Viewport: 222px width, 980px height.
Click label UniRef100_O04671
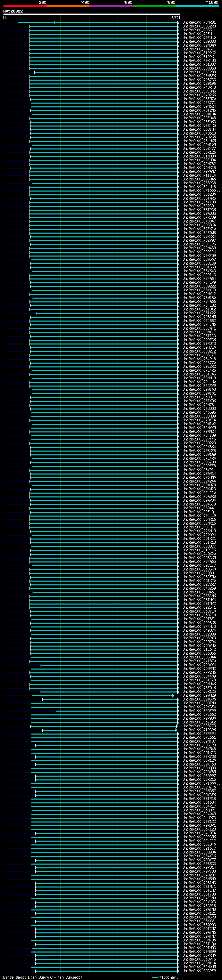tap(199, 49)
